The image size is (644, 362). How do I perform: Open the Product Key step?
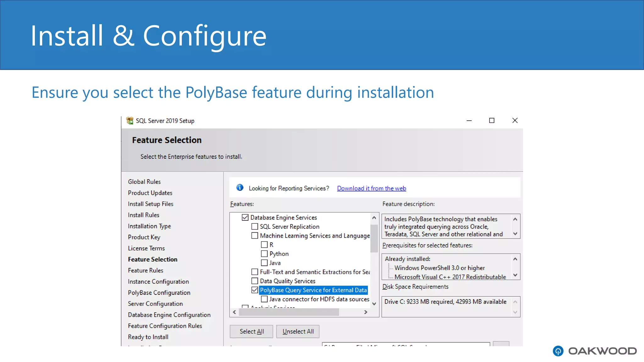144,237
